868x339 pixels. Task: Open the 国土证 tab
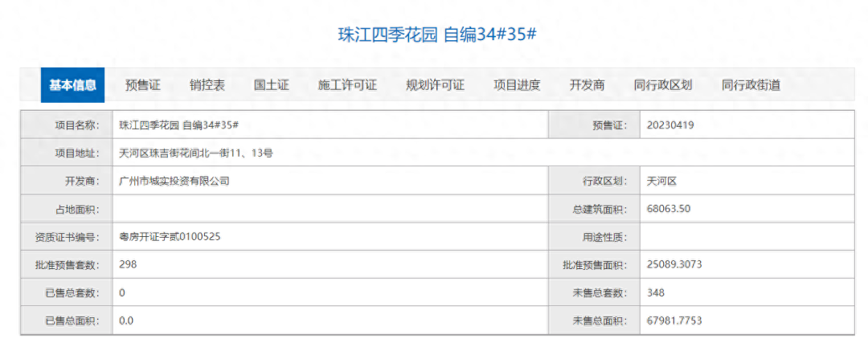[272, 85]
